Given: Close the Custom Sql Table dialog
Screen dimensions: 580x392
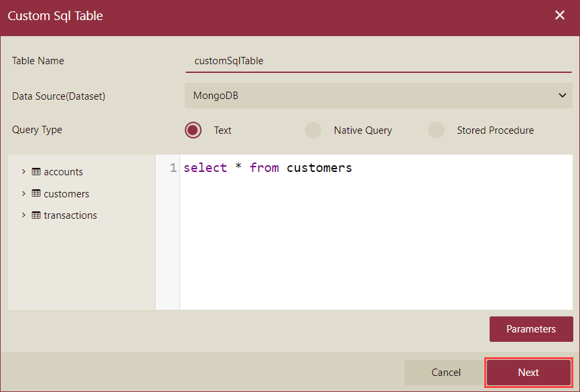Looking at the screenshot, I should (x=560, y=15).
